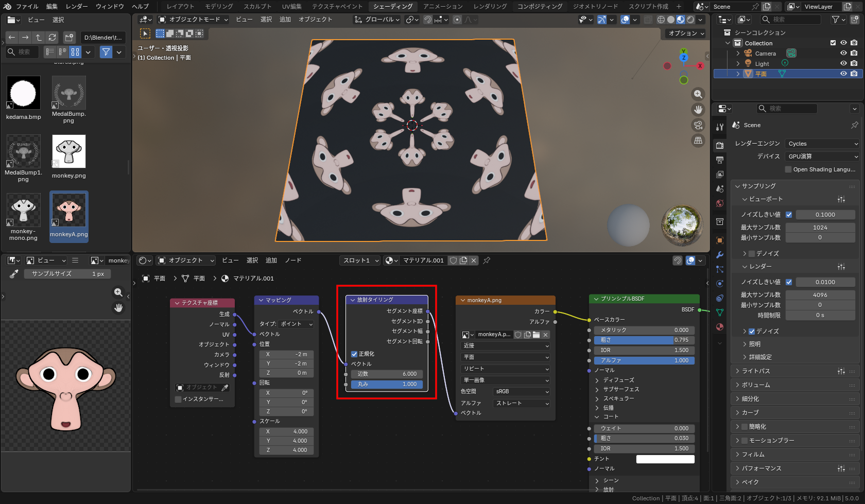The height and width of the screenshot is (504, 865).
Task: Select the monkeyA.png thumbnail in file browser
Action: [x=69, y=216]
